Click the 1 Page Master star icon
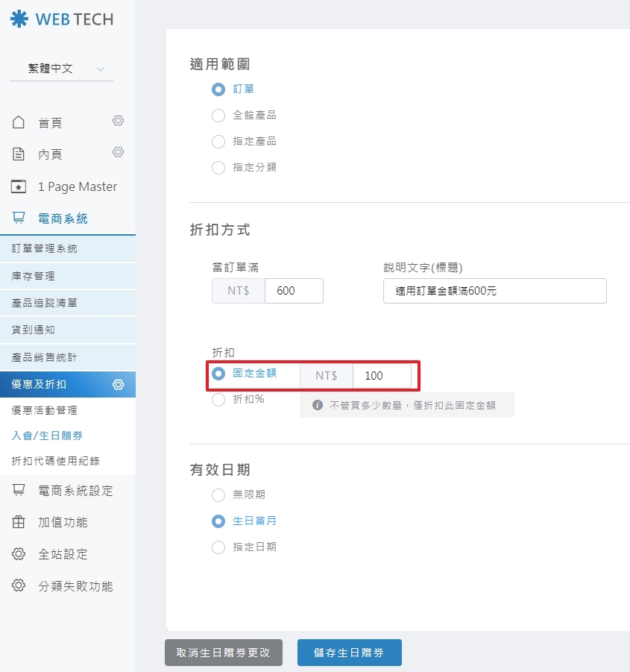 pyautogui.click(x=19, y=186)
